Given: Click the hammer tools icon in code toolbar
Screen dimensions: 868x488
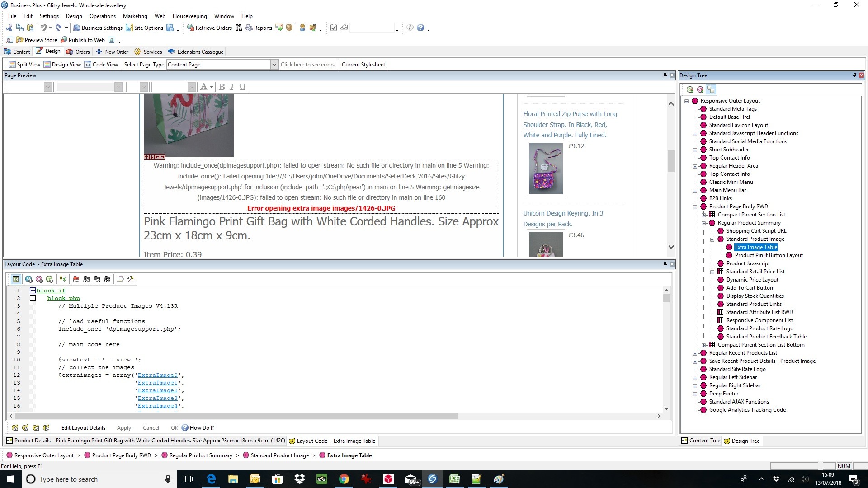Looking at the screenshot, I should pyautogui.click(x=131, y=280).
